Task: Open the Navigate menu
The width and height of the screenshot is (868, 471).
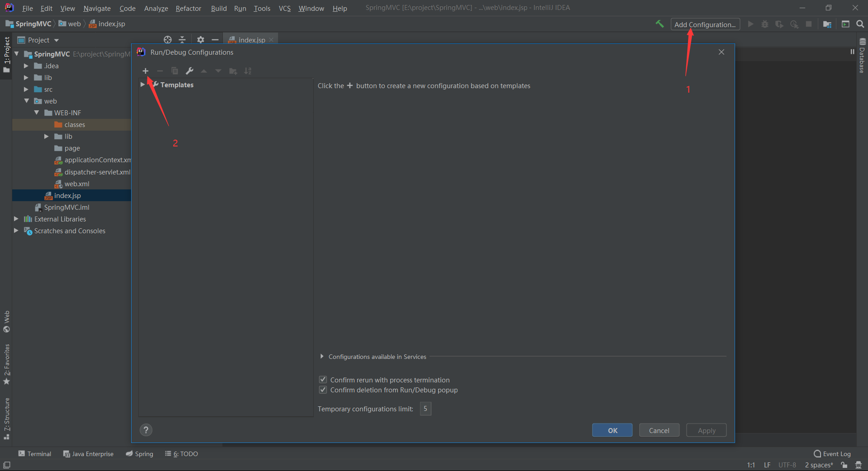Action: [97, 8]
